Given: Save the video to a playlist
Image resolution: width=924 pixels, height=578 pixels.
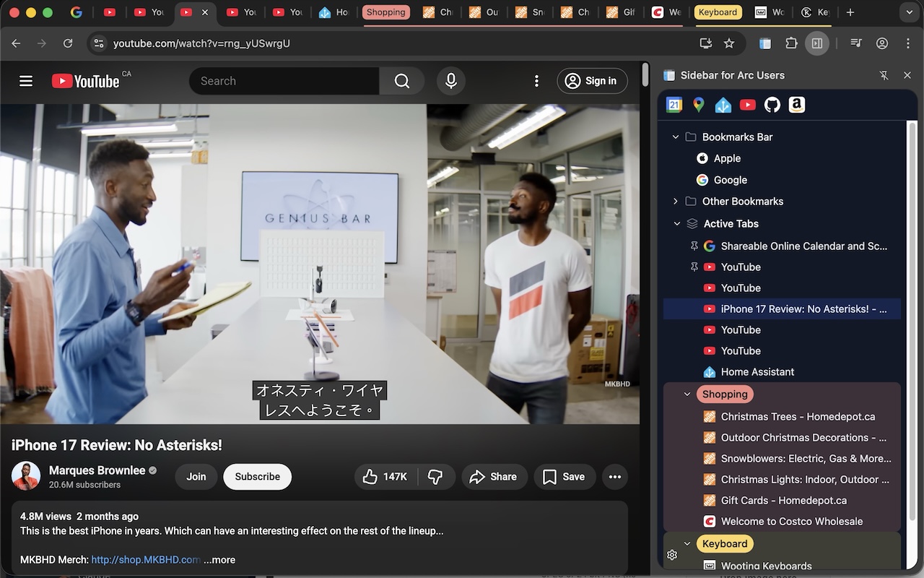Looking at the screenshot, I should tap(565, 477).
